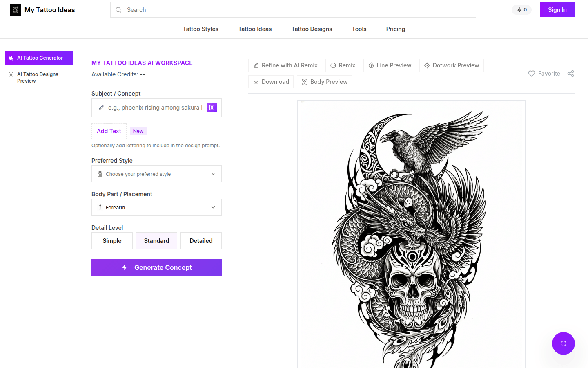Viewport: 588px width, 368px height.
Task: Navigate to the Pricing page
Action: 395,29
